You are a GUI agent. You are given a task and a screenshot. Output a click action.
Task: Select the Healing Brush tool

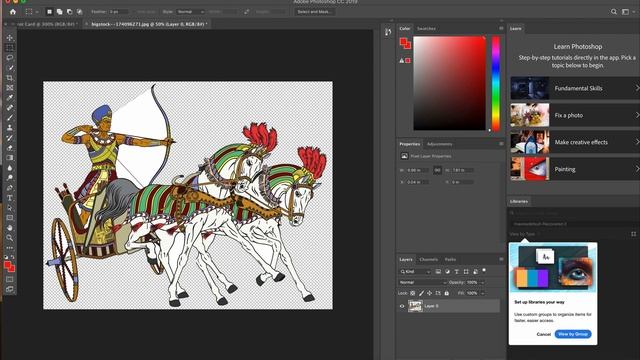tap(10, 108)
